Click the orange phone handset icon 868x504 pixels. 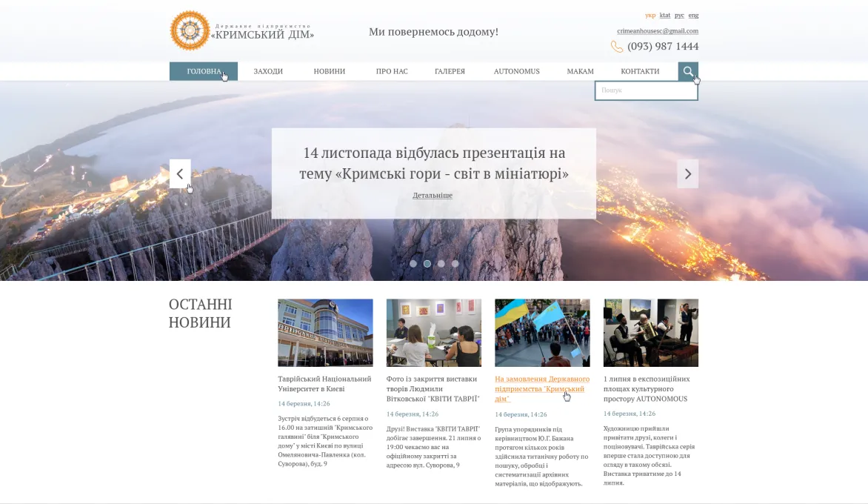pyautogui.click(x=617, y=47)
